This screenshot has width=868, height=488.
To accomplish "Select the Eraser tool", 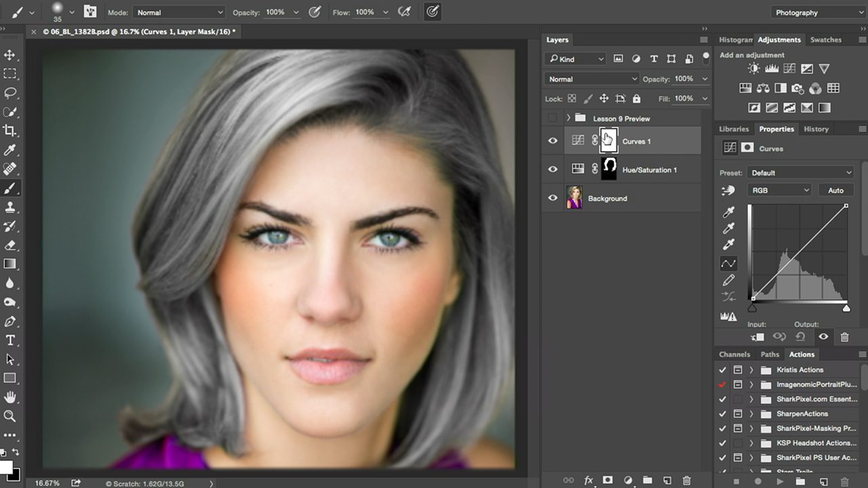I will [10, 245].
